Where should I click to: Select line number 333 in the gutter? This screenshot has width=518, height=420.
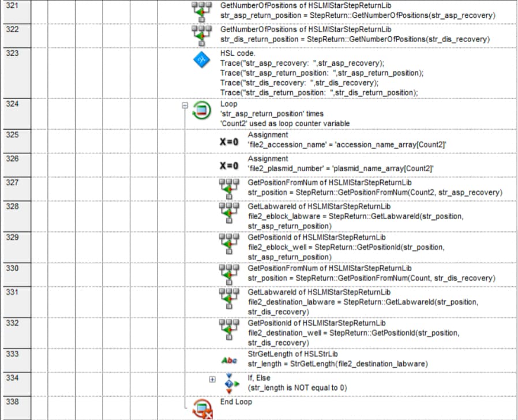click(17, 361)
